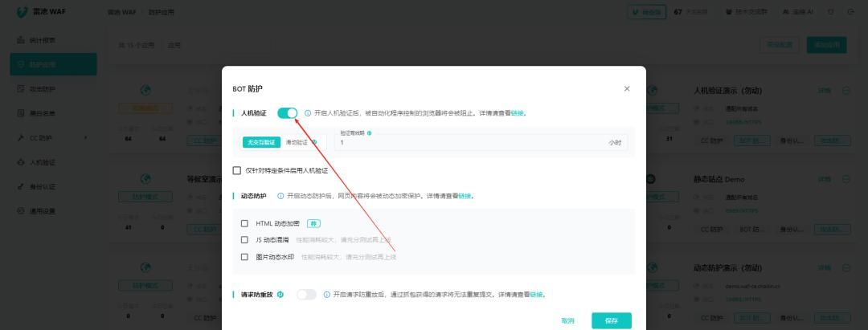Click the logout icon in top bar
Image resolution: width=868 pixels, height=330 pixels.
851,11
